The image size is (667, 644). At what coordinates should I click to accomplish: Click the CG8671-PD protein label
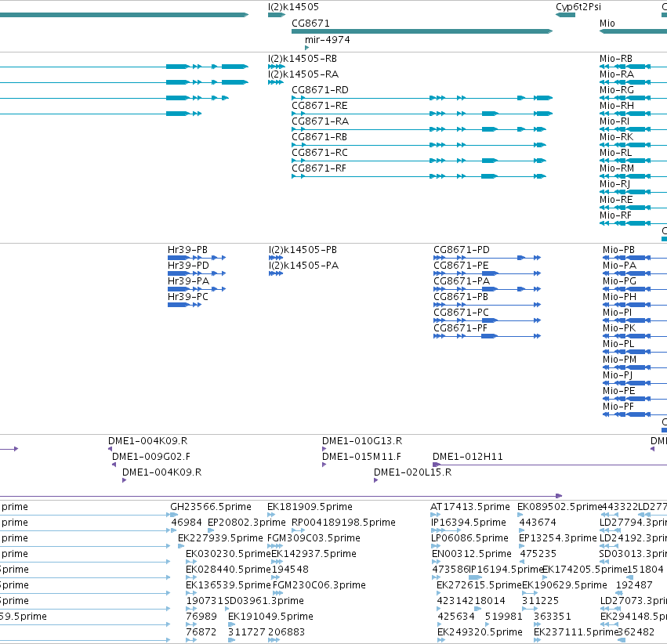[462, 250]
